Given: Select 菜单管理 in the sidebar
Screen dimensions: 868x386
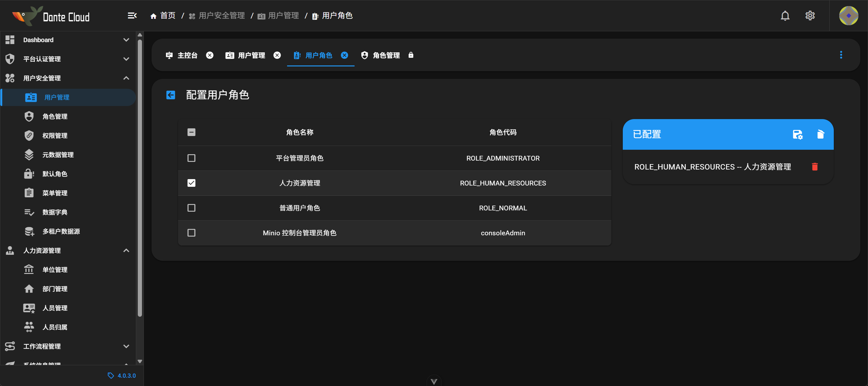Looking at the screenshot, I should 55,193.
